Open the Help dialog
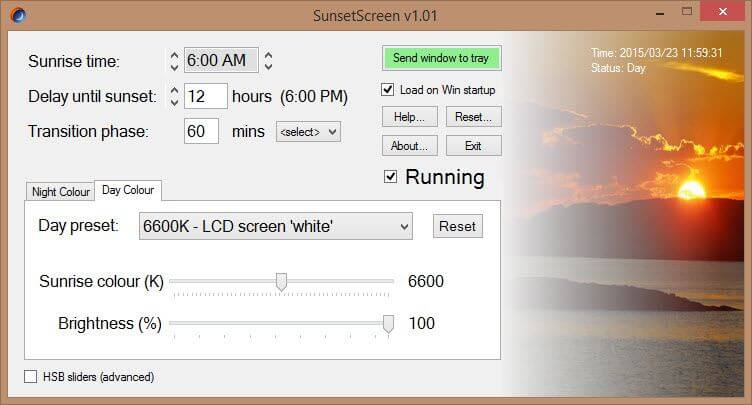 410,117
